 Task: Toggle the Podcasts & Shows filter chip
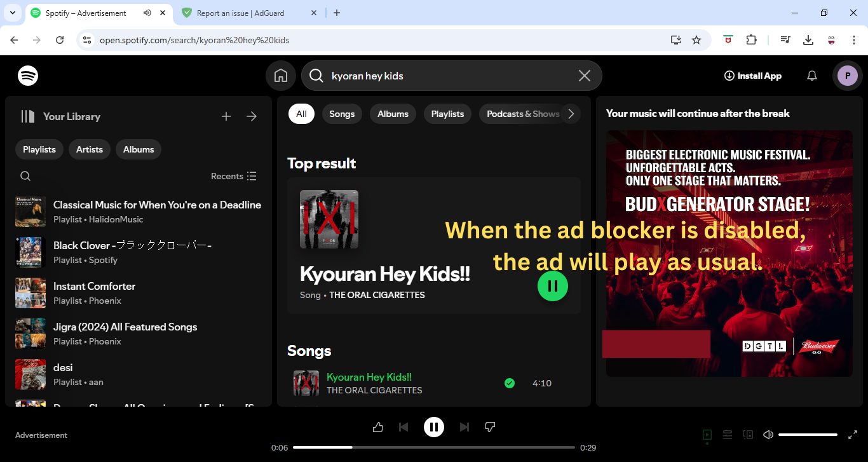pyautogui.click(x=522, y=114)
